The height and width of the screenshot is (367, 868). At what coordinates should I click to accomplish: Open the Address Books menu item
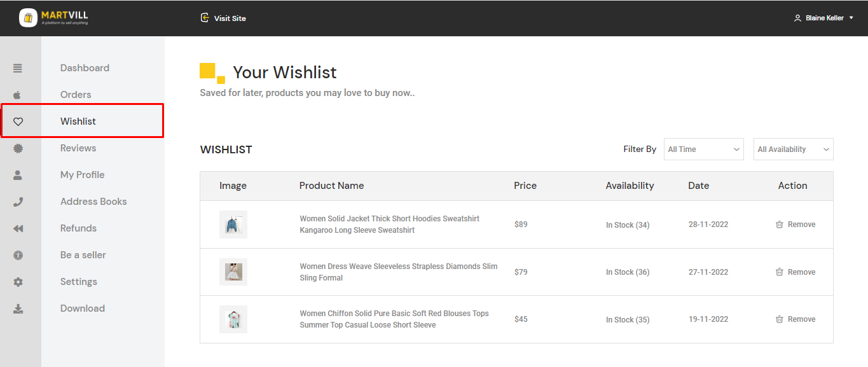coord(93,202)
